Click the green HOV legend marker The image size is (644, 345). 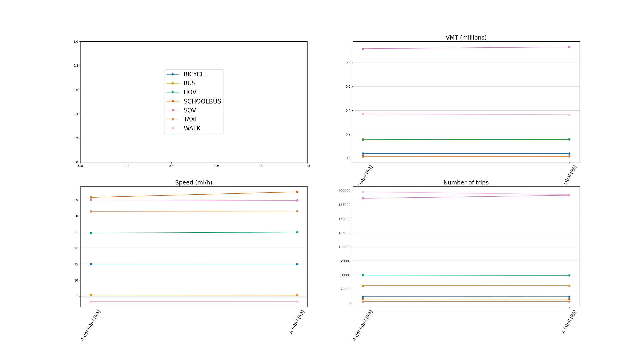point(173,92)
